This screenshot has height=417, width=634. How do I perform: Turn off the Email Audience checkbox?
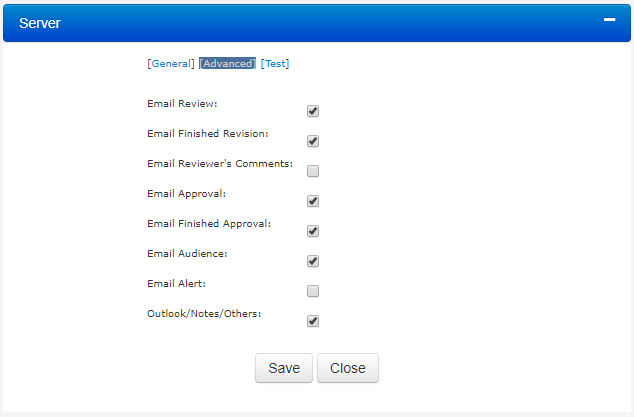313,261
